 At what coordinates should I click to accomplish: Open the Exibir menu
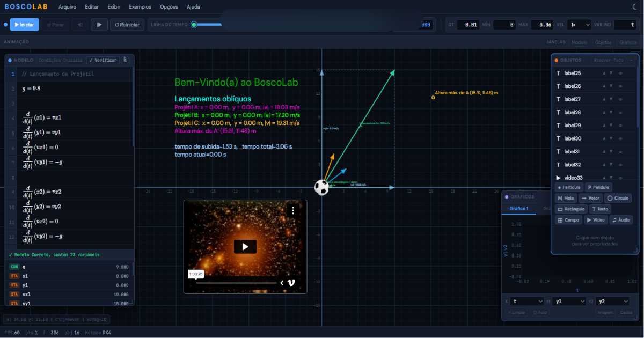point(114,7)
